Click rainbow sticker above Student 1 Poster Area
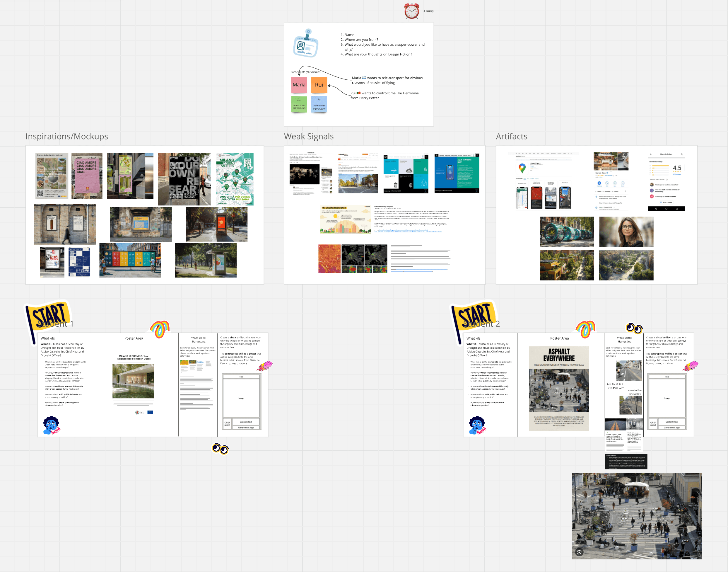 tap(160, 329)
